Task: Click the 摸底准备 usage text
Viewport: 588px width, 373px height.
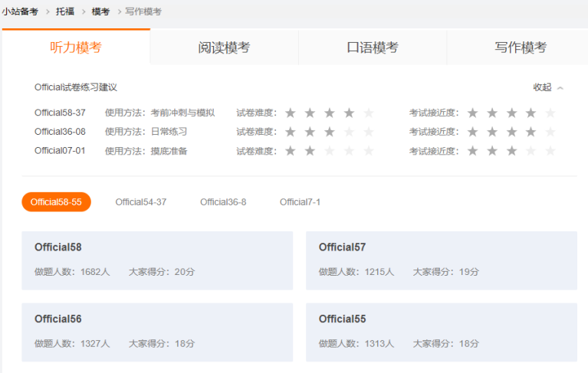Action: (x=169, y=151)
